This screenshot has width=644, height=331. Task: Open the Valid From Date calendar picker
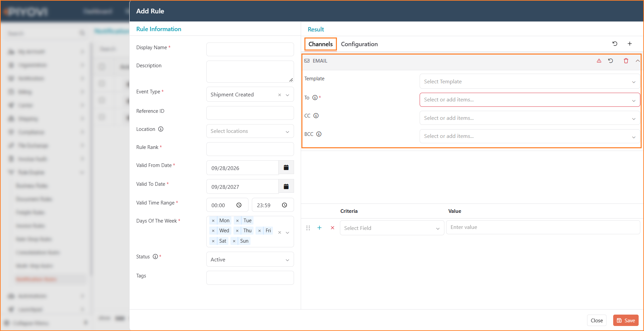tap(286, 168)
